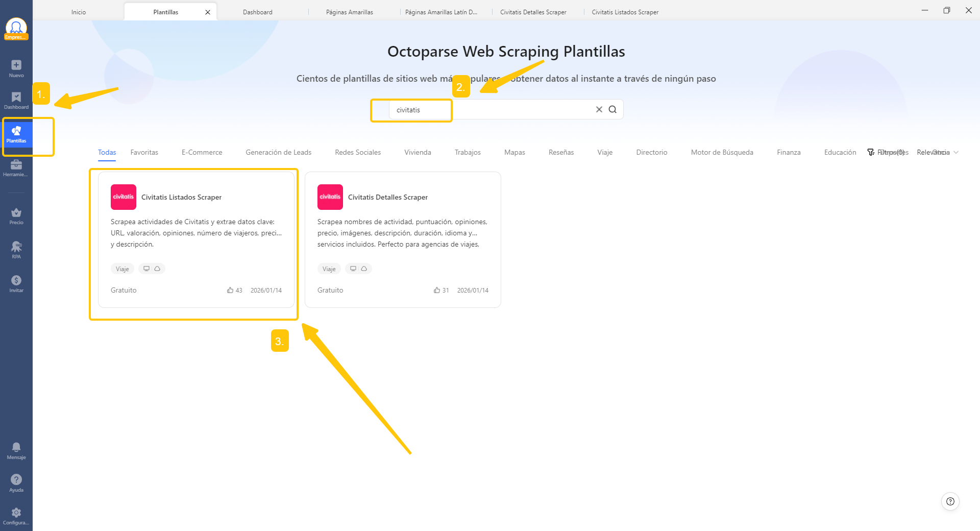Open the Viaje category tab
This screenshot has height=531, width=980.
604,152
